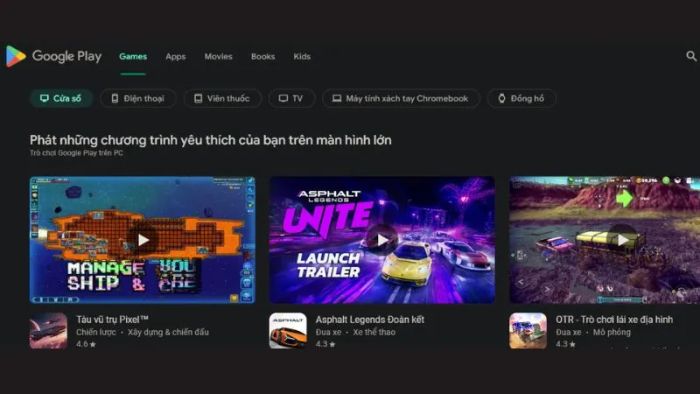This screenshot has height=394, width=700.
Task: Click the Trò chơi Google Play trên PC subtitle
Action: pyautogui.click(x=76, y=153)
